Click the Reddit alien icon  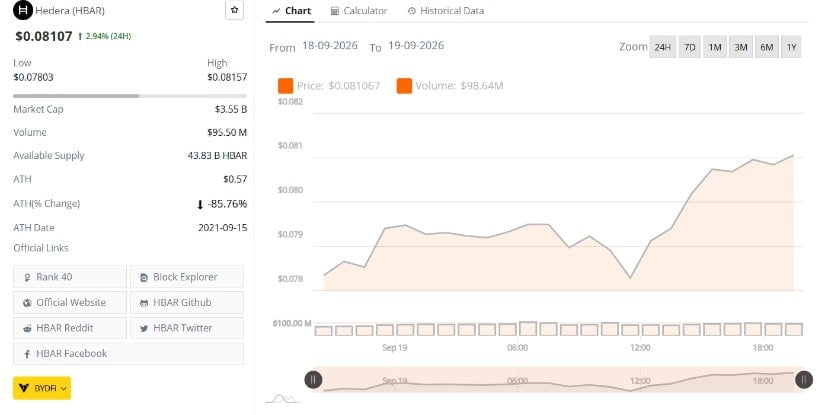click(27, 328)
